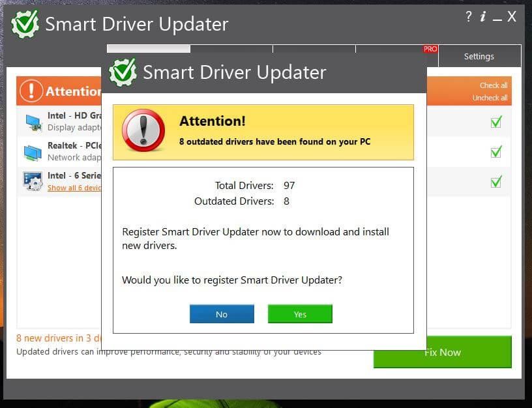The width and height of the screenshot is (532, 408).
Task: Click the Total Drivers value 97
Action: coord(289,186)
